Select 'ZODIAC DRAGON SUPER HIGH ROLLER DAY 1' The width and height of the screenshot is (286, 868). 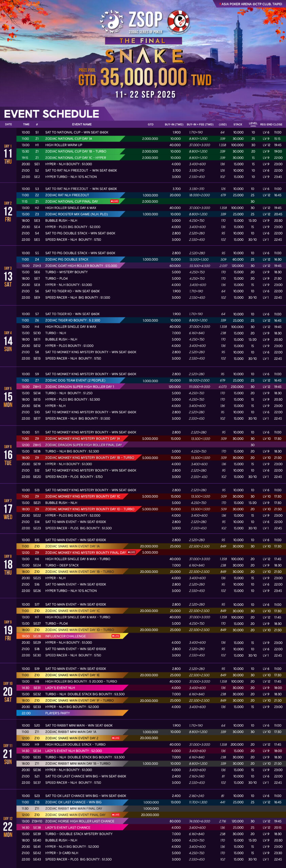point(80,387)
